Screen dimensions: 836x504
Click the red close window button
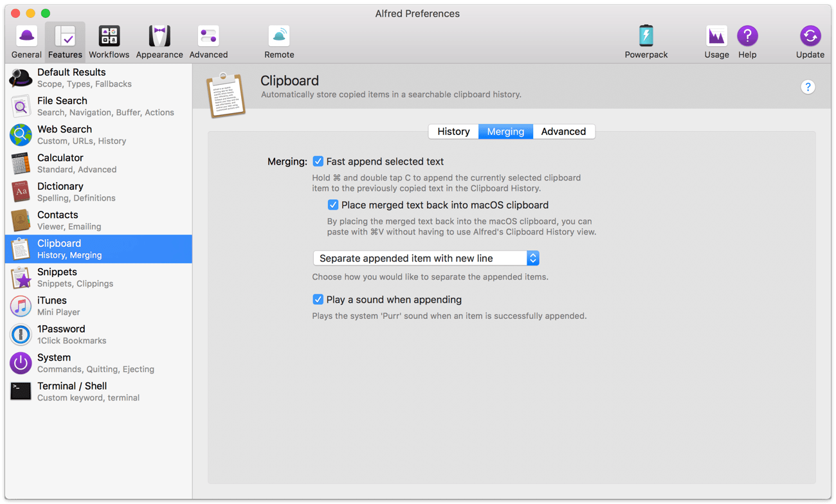point(15,14)
